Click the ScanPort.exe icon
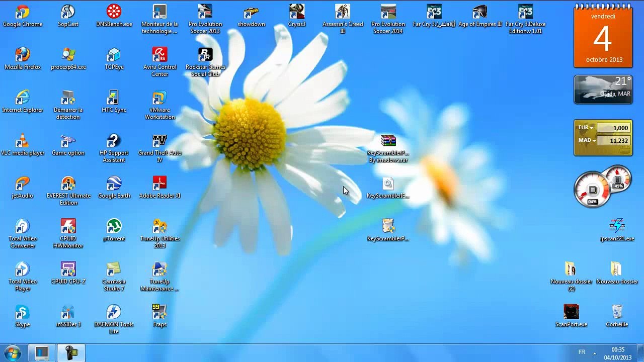The image size is (644, 362). click(x=571, y=316)
